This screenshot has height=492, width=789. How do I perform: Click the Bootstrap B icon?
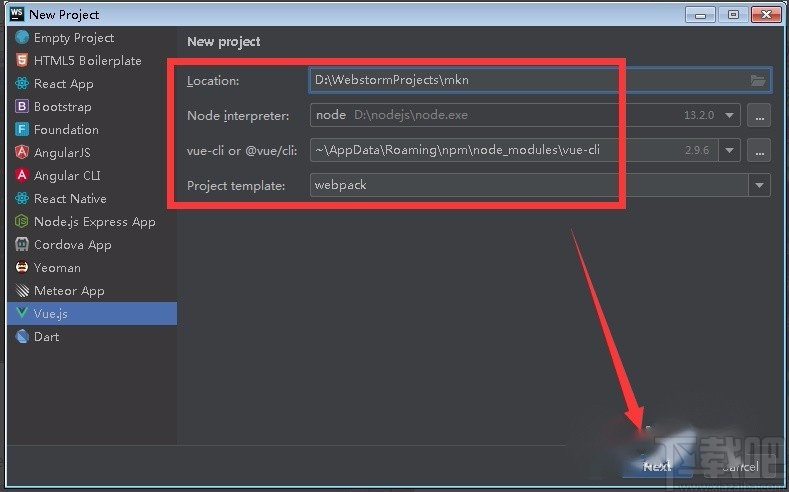click(x=22, y=107)
